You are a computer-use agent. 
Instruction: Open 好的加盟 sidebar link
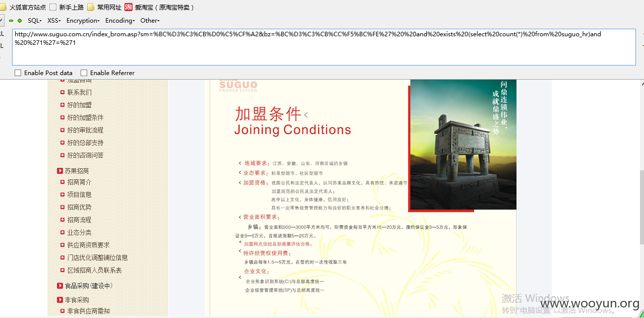(80, 105)
